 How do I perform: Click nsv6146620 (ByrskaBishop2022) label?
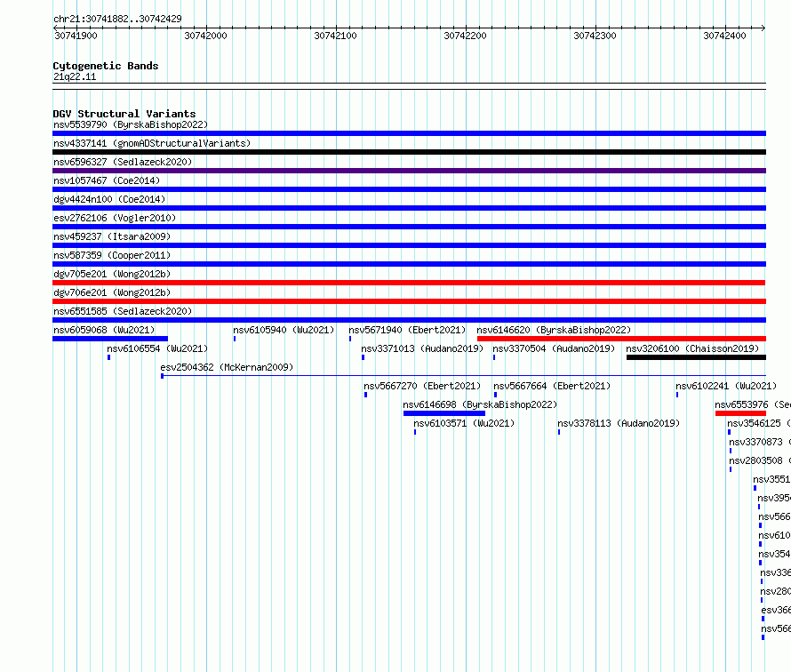pos(554,330)
